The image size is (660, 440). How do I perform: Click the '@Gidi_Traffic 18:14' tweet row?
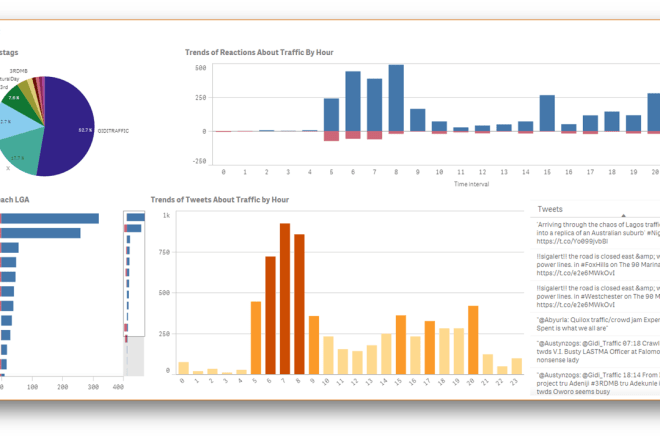(x=595, y=383)
